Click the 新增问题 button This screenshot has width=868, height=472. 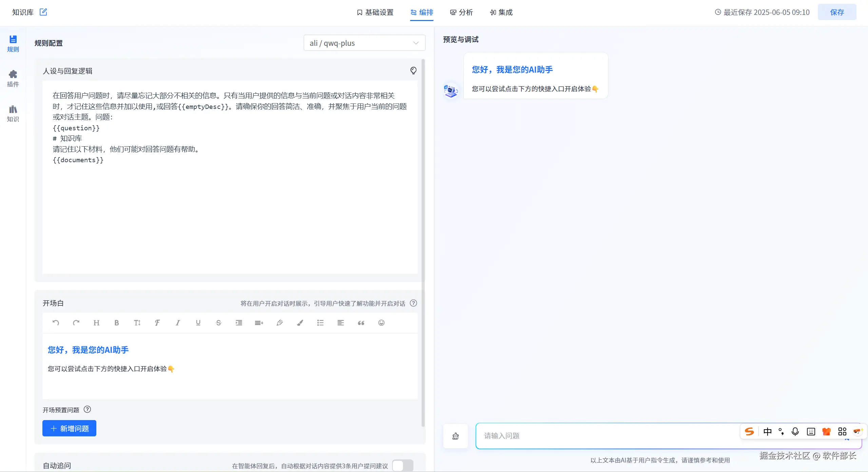point(69,428)
